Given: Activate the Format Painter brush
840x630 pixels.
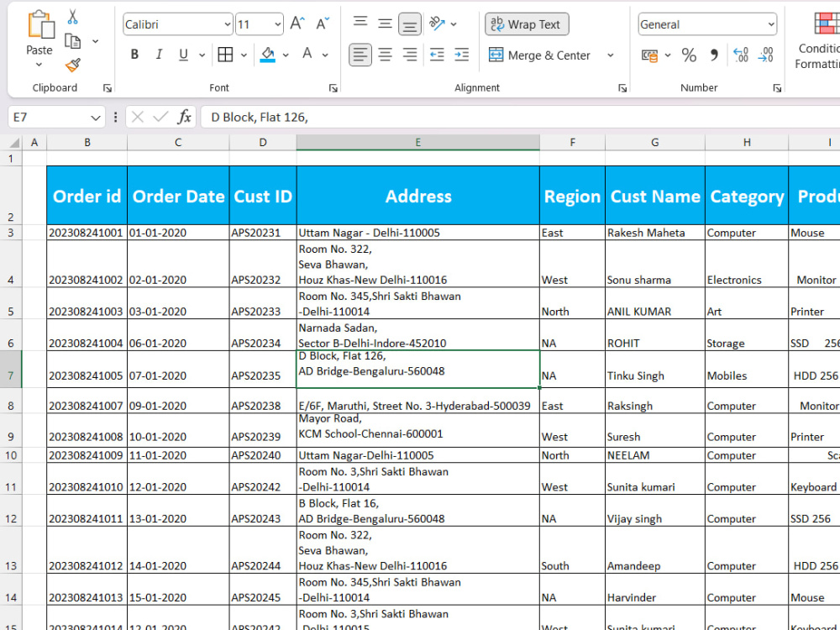Looking at the screenshot, I should 72,66.
